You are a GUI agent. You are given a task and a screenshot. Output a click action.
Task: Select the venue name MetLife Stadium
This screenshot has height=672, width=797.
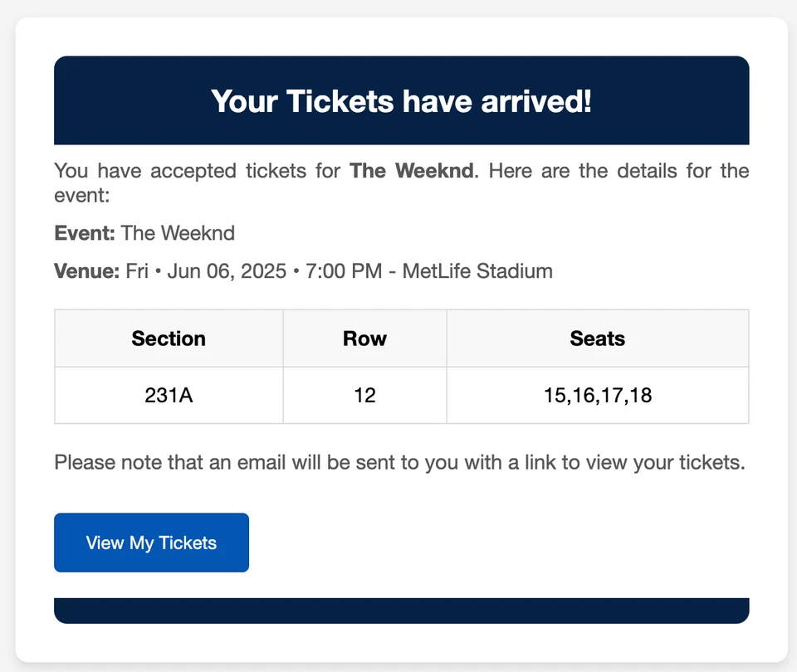[x=477, y=270]
